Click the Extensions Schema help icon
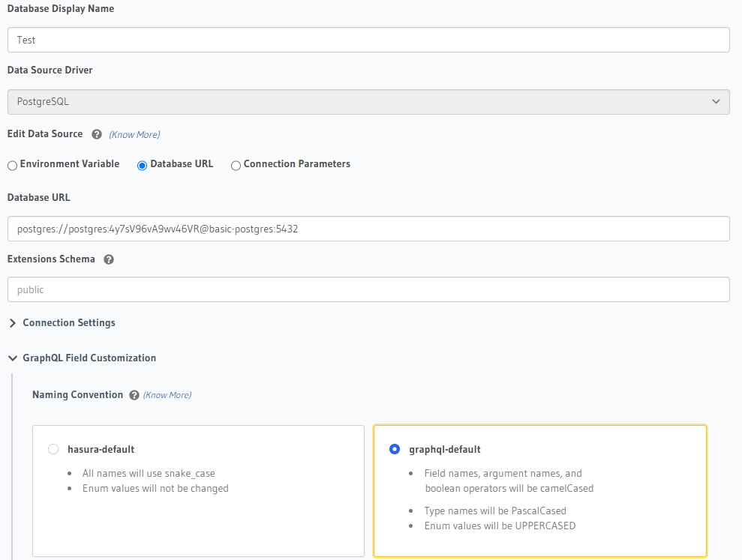 pyautogui.click(x=109, y=259)
